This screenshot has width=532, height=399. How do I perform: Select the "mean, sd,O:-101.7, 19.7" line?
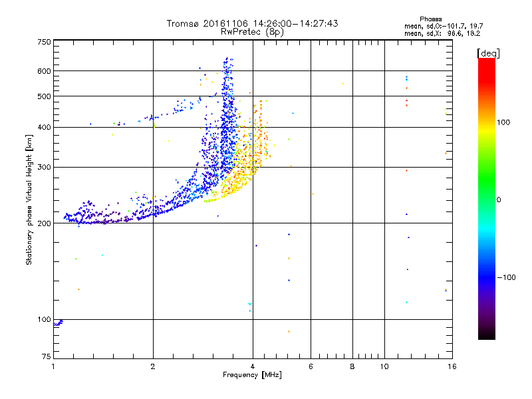[444, 26]
